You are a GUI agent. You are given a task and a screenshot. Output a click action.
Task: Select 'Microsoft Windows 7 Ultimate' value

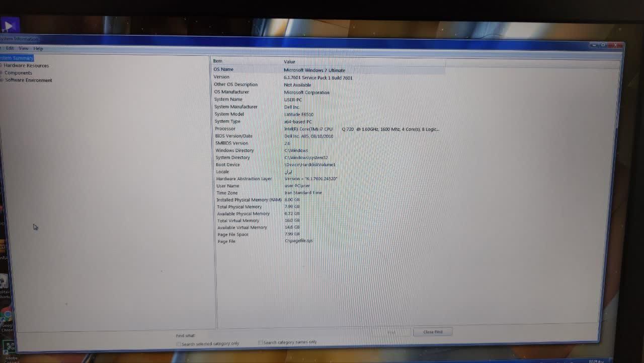point(314,70)
